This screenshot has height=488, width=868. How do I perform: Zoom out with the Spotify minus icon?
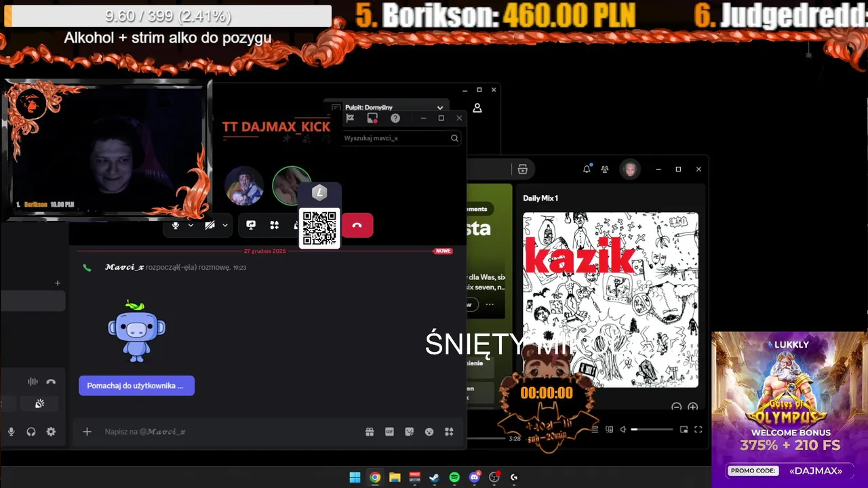pos(676,407)
